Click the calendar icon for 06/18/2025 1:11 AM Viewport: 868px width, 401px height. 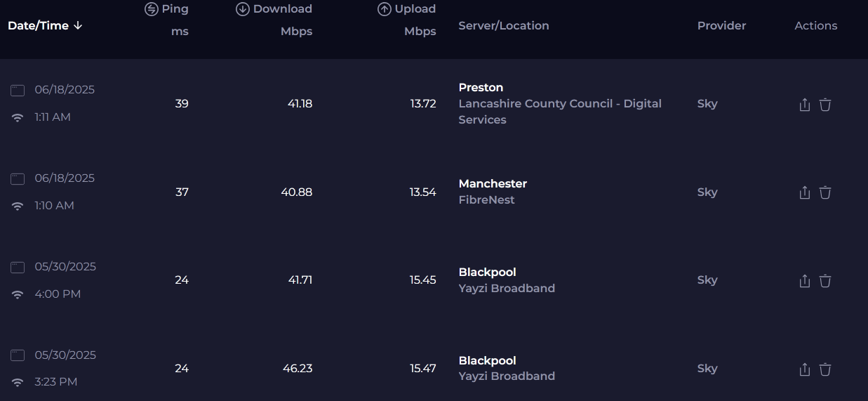(18, 91)
